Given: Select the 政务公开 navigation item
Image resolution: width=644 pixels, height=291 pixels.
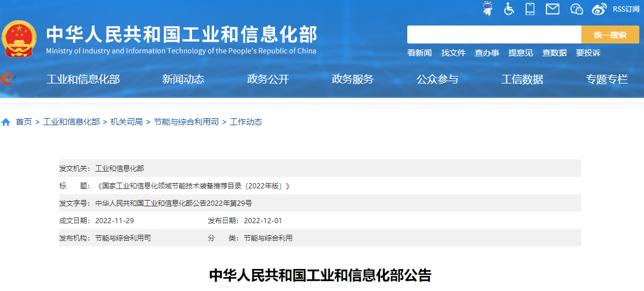Looking at the screenshot, I should click(268, 79).
